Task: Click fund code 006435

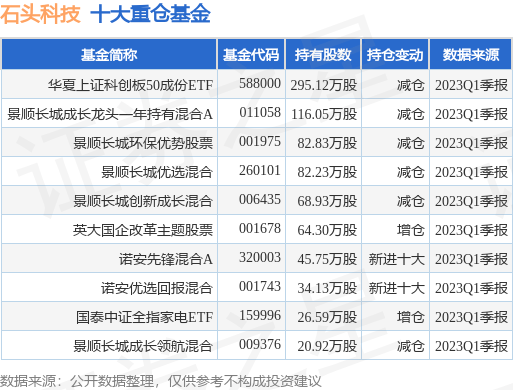Action: pyautogui.click(x=260, y=200)
